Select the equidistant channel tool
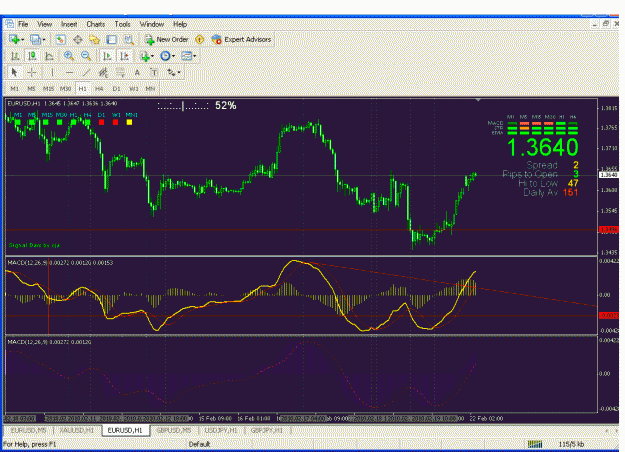Screen dimensions: 625x452 [103, 73]
